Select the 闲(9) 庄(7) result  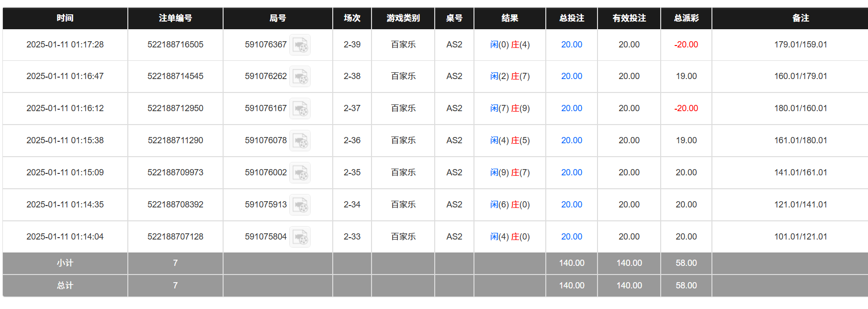[509, 172]
